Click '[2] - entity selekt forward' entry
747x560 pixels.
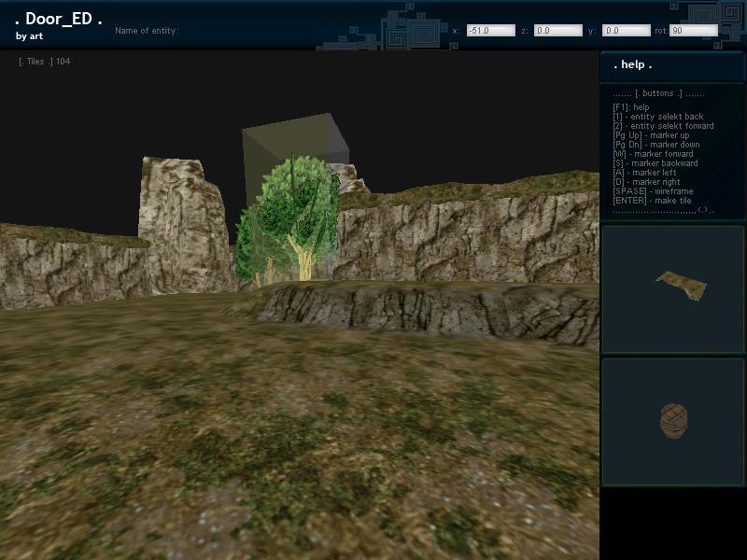point(663,126)
